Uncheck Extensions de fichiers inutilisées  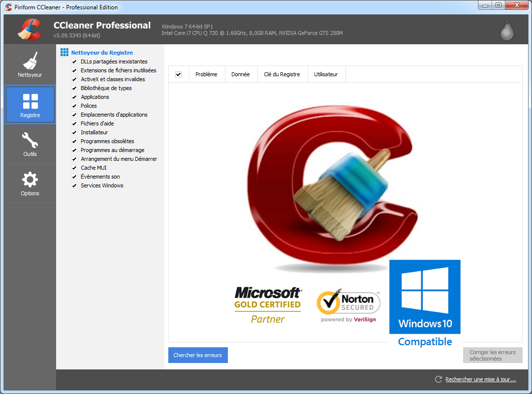pyautogui.click(x=74, y=70)
